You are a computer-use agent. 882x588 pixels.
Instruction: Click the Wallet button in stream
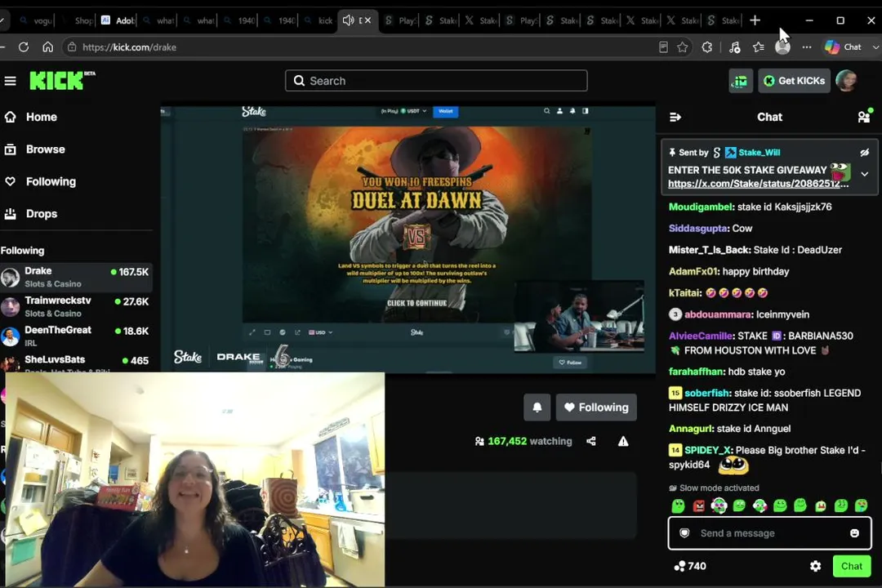(x=446, y=111)
